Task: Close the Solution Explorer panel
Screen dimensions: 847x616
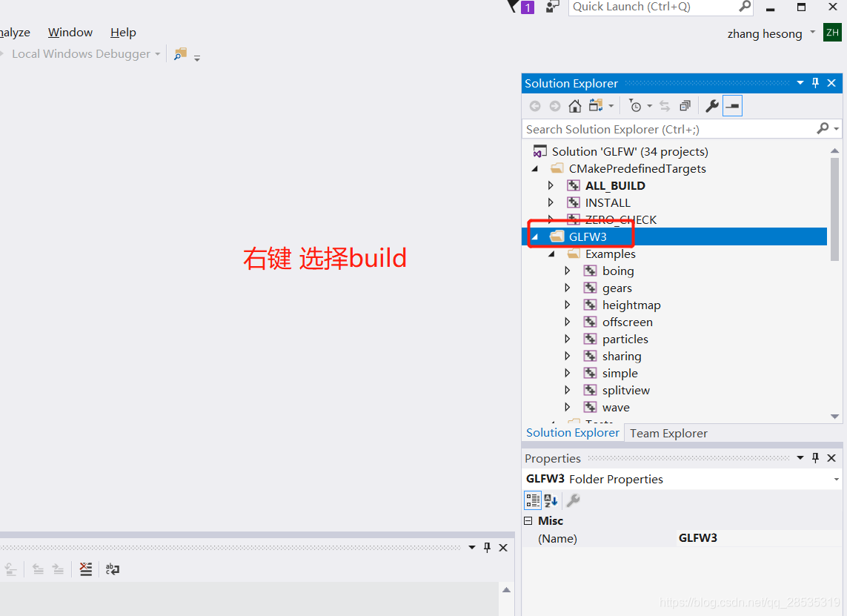Action: point(832,83)
